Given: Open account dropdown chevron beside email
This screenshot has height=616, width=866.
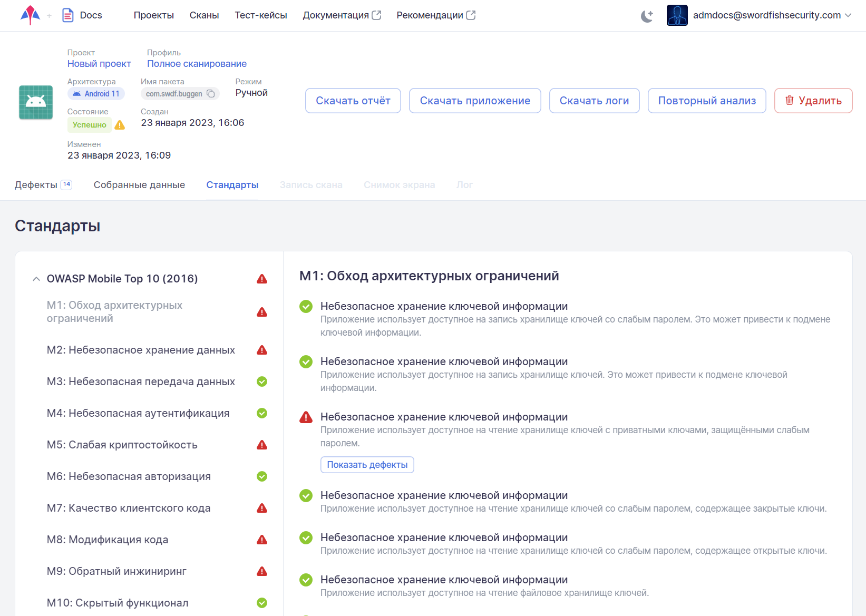Looking at the screenshot, I should click(x=848, y=15).
